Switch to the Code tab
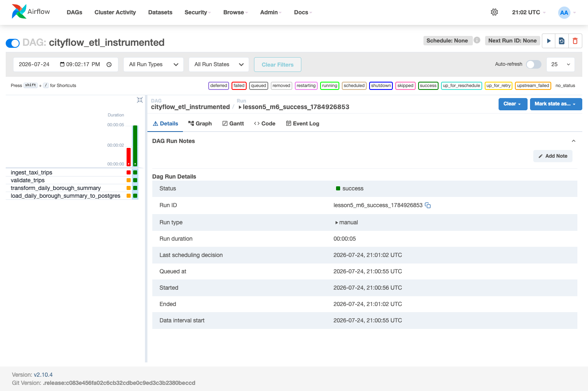588x391 pixels. click(x=265, y=123)
